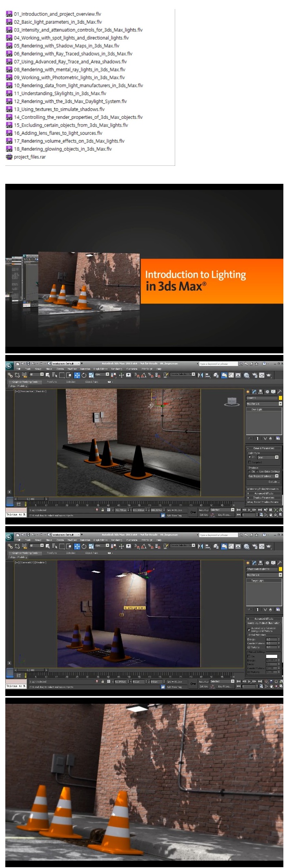Open the Display panel tab in the Omni Light window
Image resolution: width=285 pixels, height=868 pixels.
point(274,392)
